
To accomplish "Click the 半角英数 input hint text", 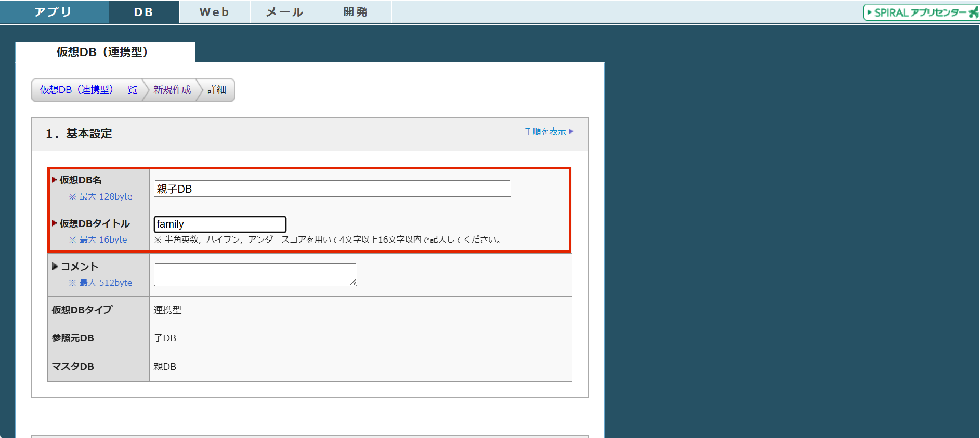I will pyautogui.click(x=328, y=240).
